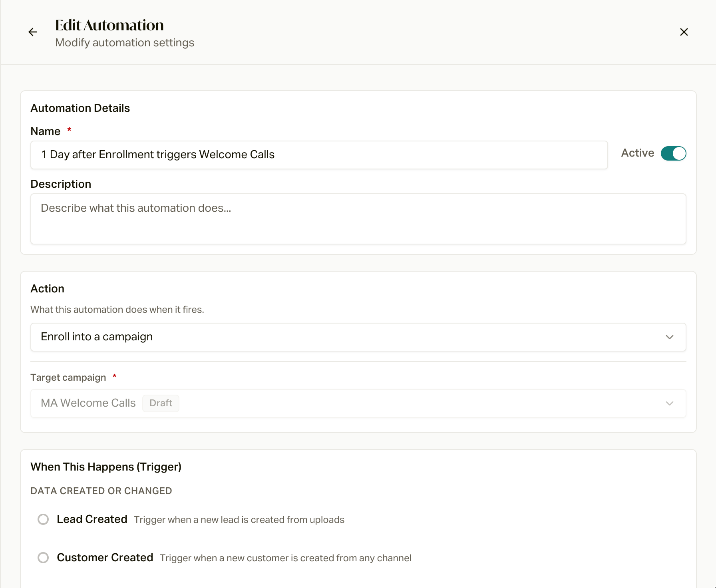The image size is (716, 588).
Task: Click 'Modify automation settings' subtitle
Action: (x=125, y=43)
